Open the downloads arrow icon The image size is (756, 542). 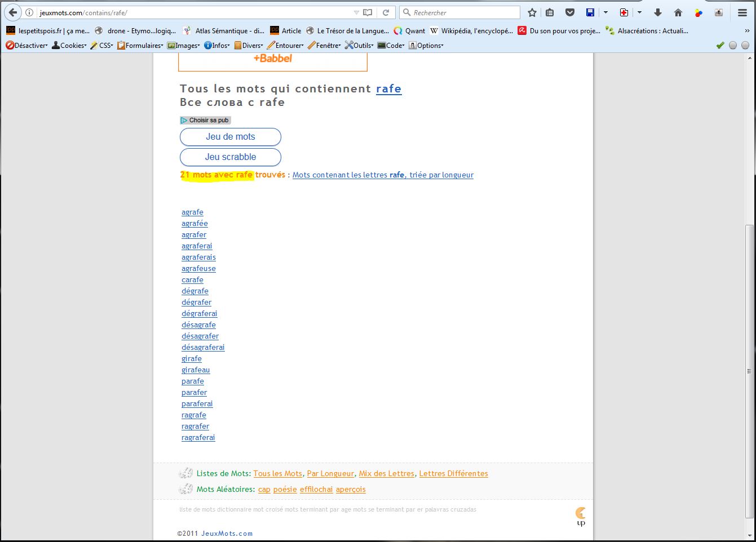(657, 12)
